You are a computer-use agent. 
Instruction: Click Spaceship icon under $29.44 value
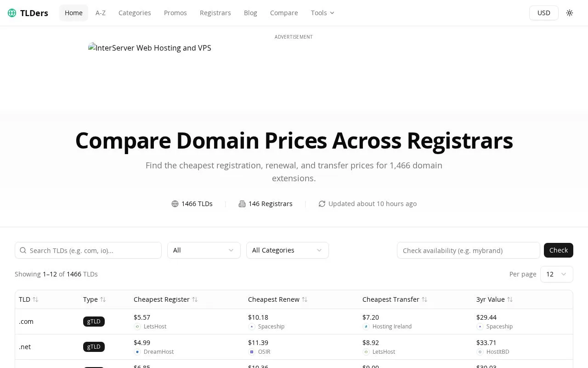(480, 327)
